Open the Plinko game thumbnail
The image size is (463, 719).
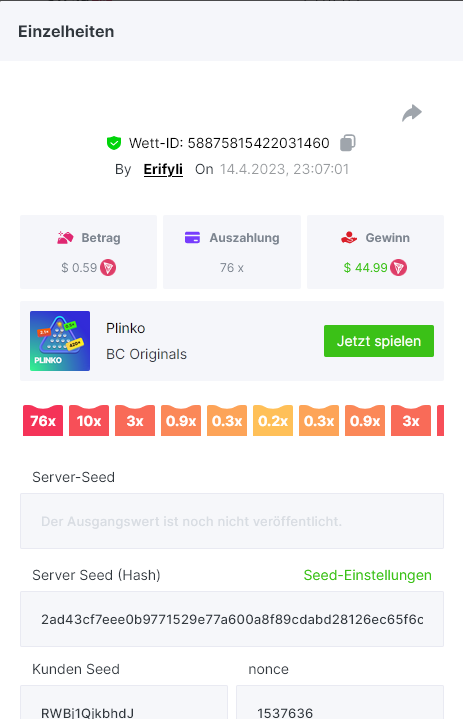point(60,341)
